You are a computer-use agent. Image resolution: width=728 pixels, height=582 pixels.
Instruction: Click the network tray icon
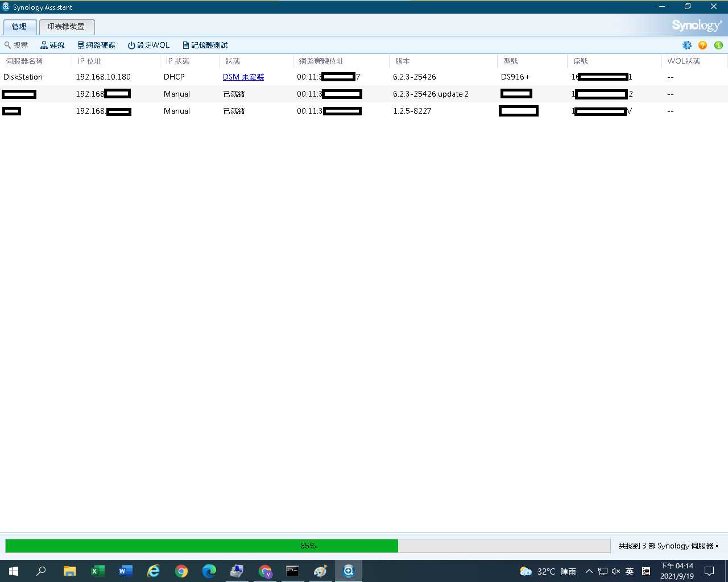tap(603, 571)
